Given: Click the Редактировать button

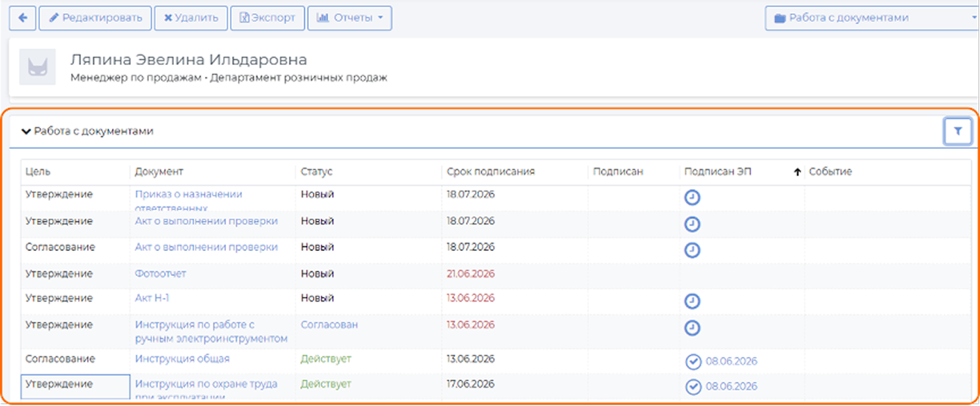Looking at the screenshot, I should point(95,18).
